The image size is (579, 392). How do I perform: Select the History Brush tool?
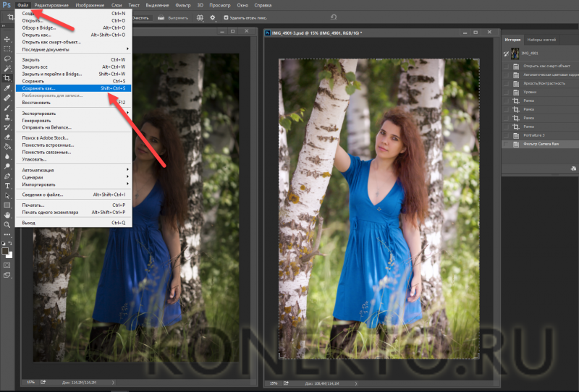tap(7, 127)
